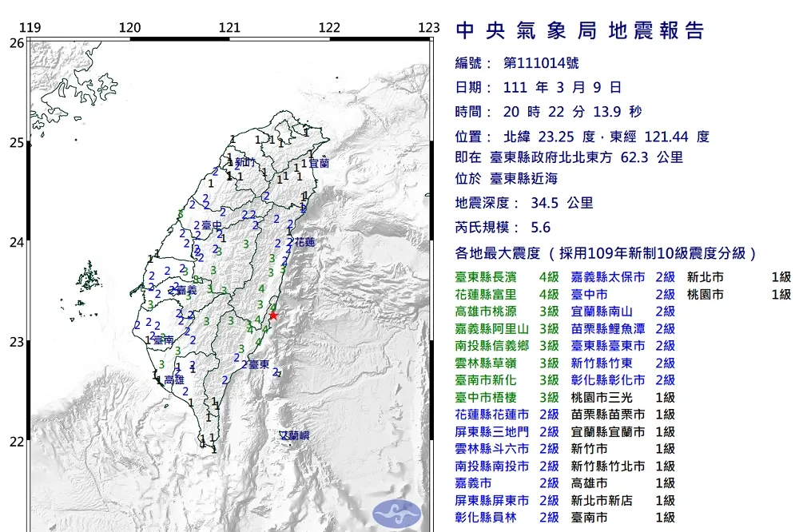Click the longitude 122 axis label

[x=329, y=27]
